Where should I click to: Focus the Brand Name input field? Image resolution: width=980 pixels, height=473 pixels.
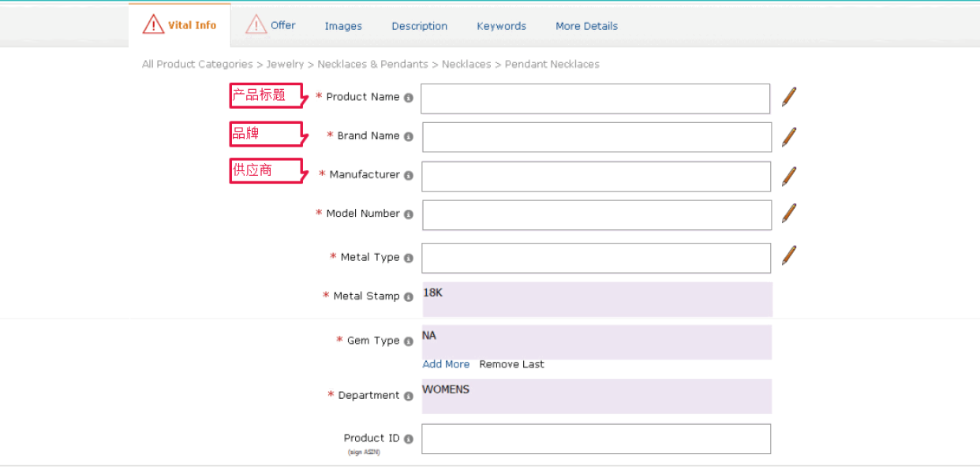597,137
